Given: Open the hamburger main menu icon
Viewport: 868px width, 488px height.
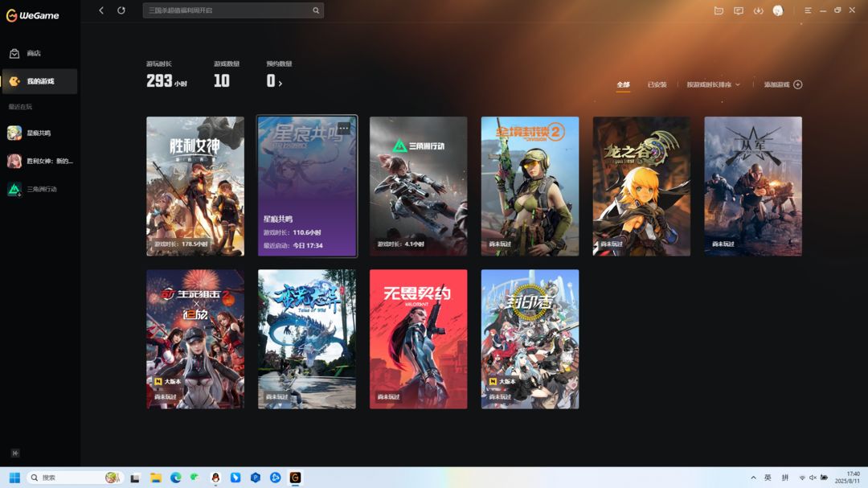Looking at the screenshot, I should tap(808, 10).
